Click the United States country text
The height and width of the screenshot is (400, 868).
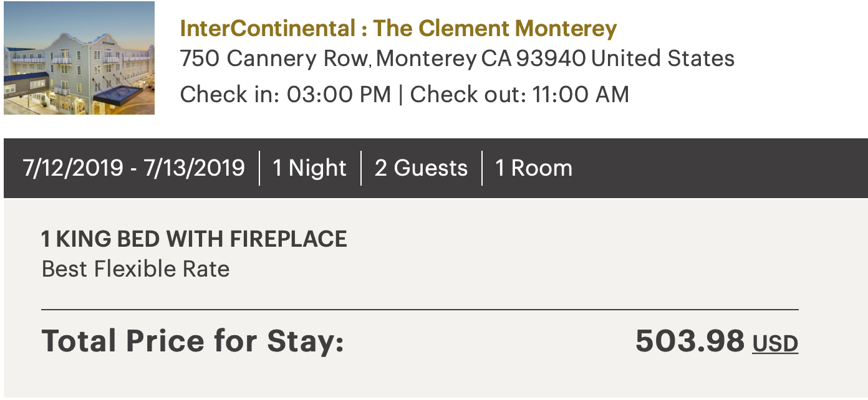(662, 59)
